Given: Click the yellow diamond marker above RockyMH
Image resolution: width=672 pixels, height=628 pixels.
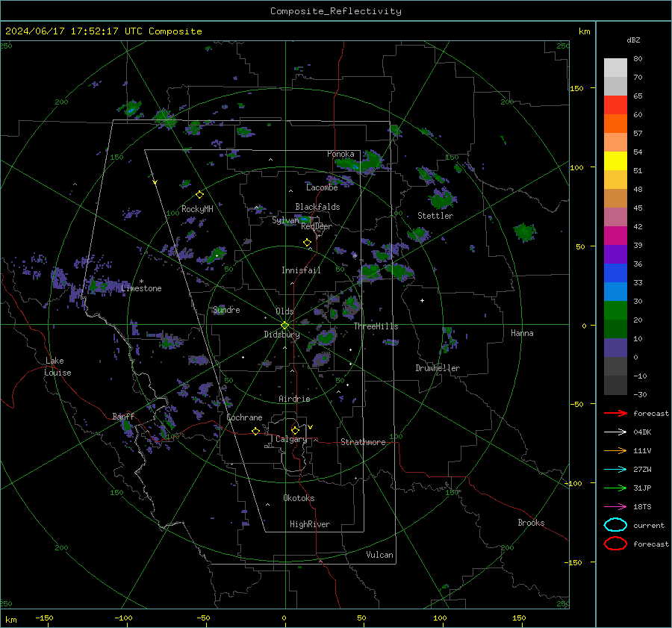Looking at the screenshot, I should pos(199,195).
